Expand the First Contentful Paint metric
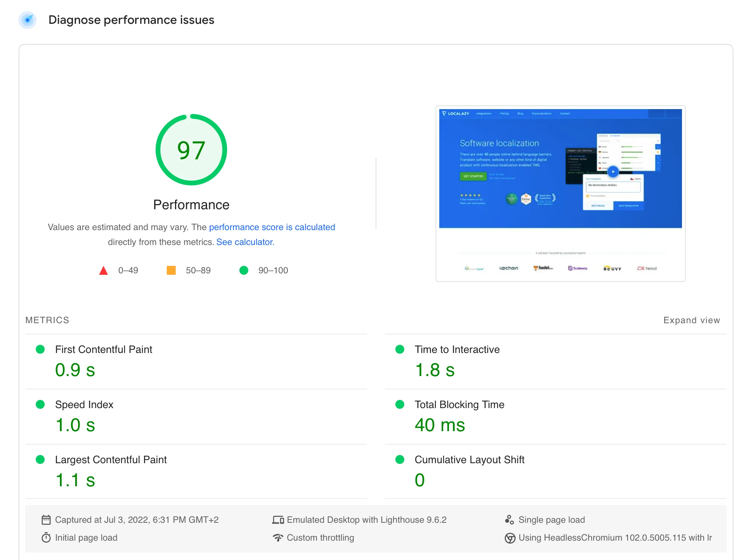Viewport: 749px width, 560px height. tap(103, 350)
